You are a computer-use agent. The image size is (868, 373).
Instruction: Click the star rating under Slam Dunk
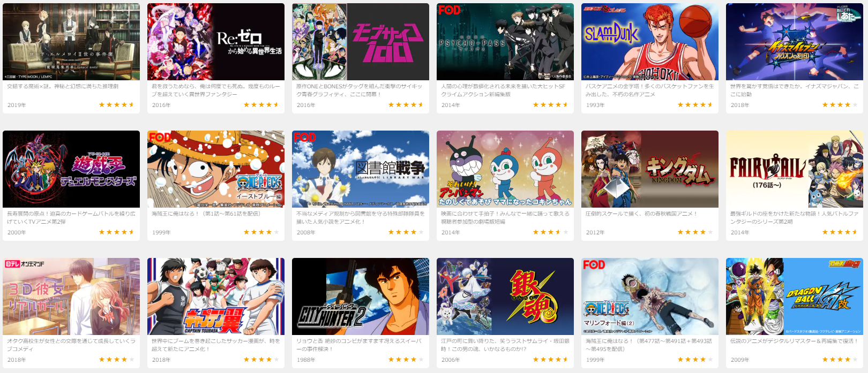tap(695, 105)
